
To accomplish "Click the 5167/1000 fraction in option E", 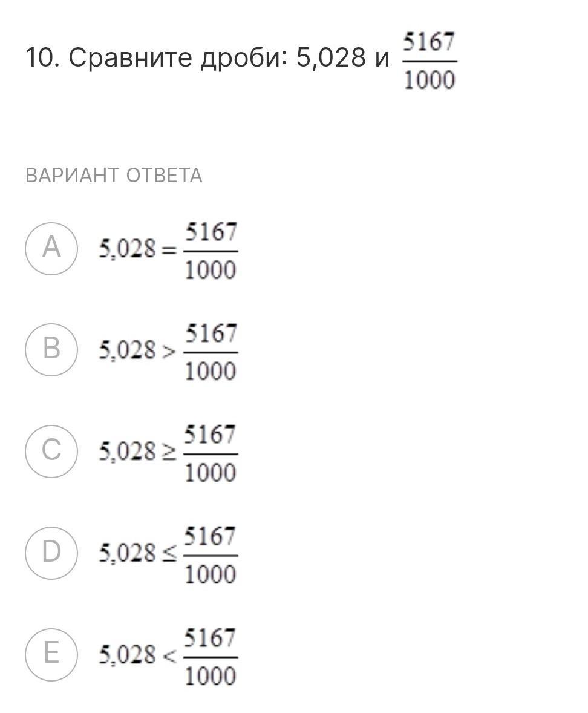I will pyautogui.click(x=211, y=657).
